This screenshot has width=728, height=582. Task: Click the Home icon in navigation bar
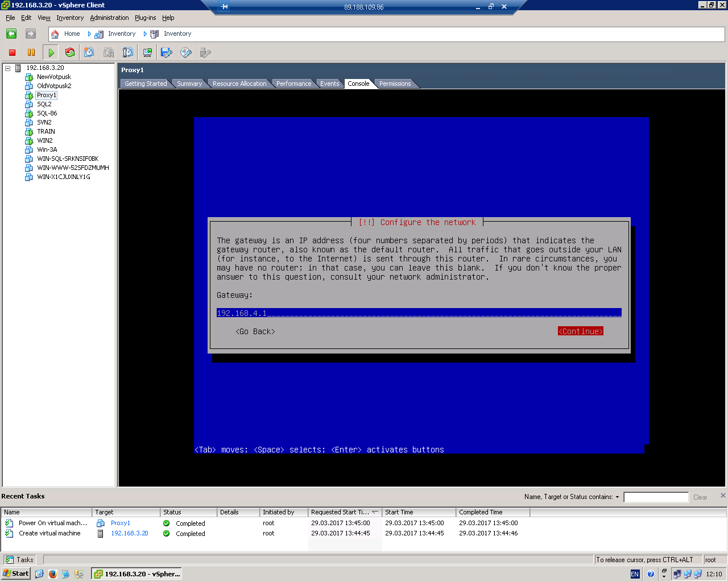55,34
